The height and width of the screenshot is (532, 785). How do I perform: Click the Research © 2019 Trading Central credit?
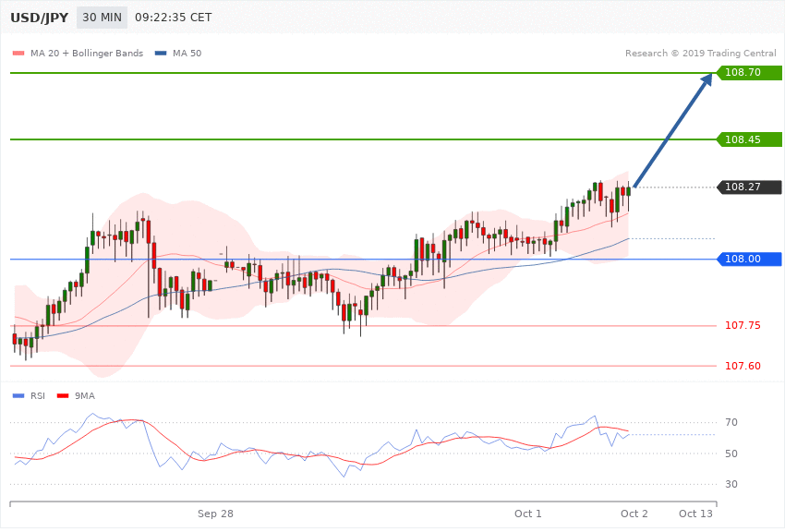point(700,53)
